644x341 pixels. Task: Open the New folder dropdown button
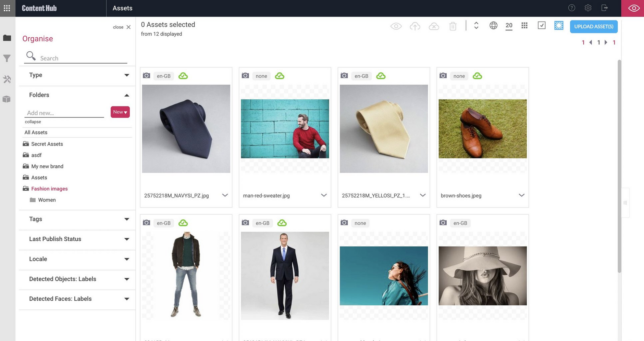coord(120,112)
